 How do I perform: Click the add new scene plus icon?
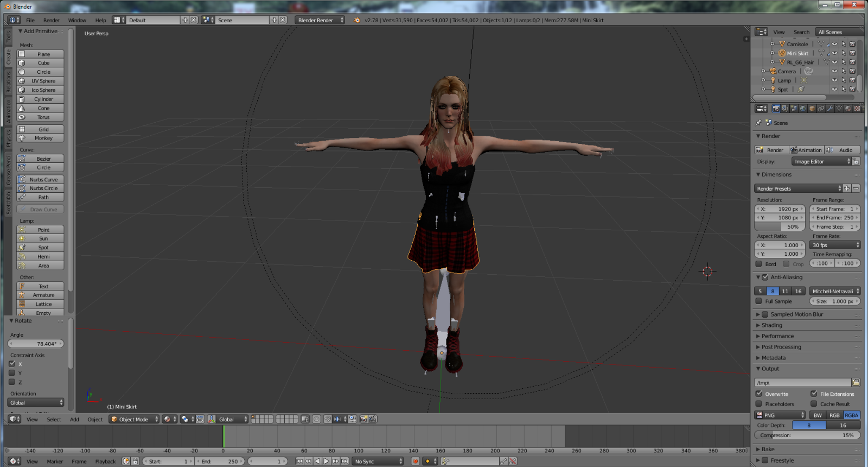(x=274, y=20)
